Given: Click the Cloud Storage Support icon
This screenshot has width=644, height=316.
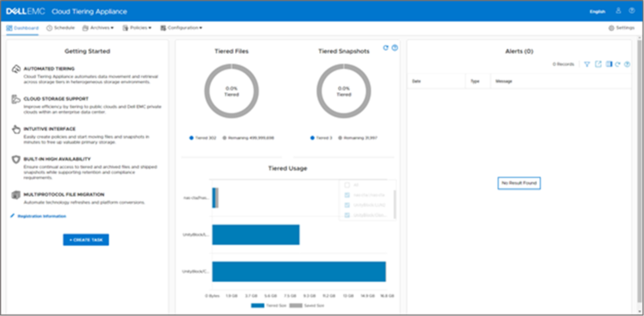Looking at the screenshot, I should 16,99.
